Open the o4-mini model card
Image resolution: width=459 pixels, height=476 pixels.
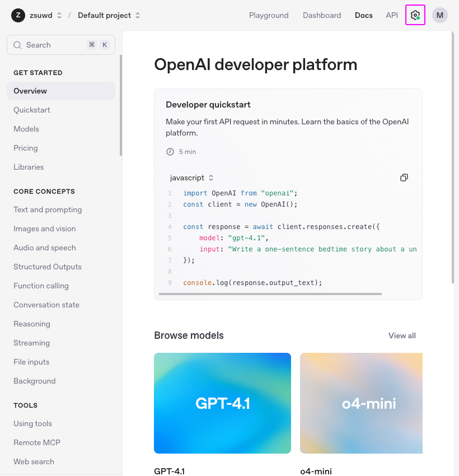[361, 403]
